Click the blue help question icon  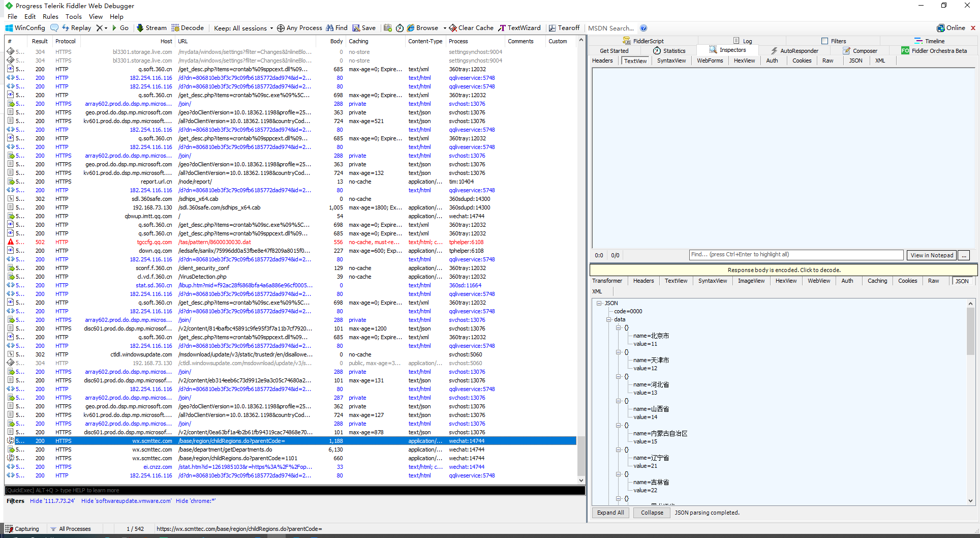[644, 28]
